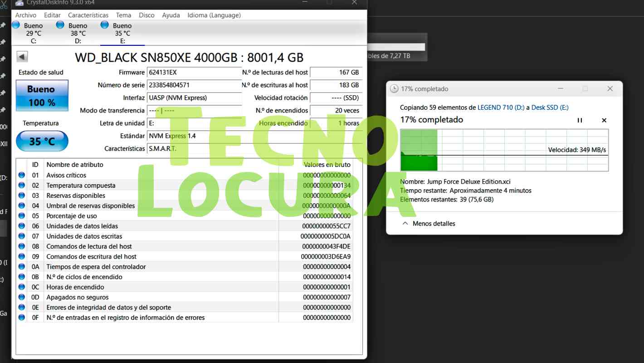This screenshot has height=363, width=644.
Task: Click the blue health orb for drive C:
Action: click(x=16, y=25)
